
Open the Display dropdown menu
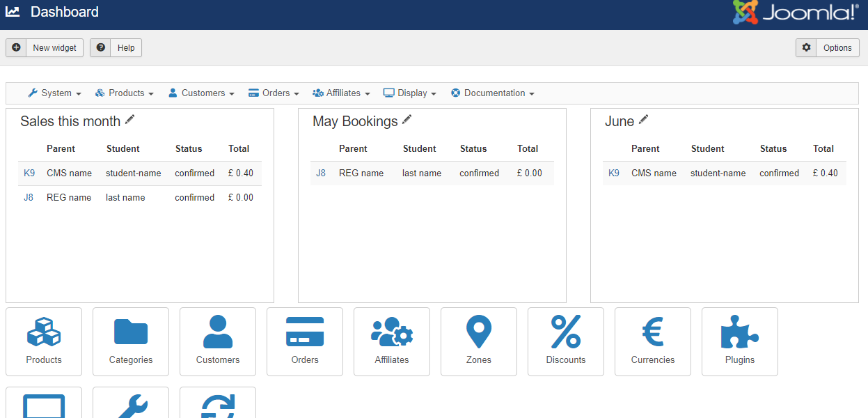click(x=410, y=93)
